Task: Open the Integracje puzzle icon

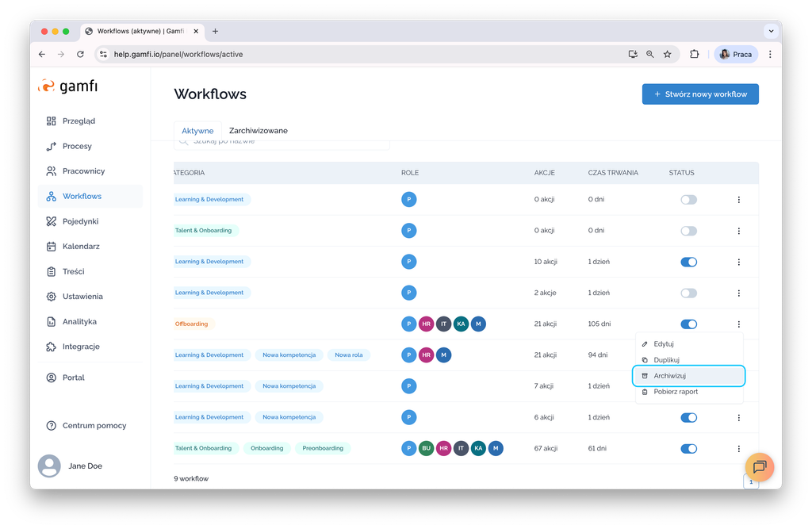Action: point(52,347)
